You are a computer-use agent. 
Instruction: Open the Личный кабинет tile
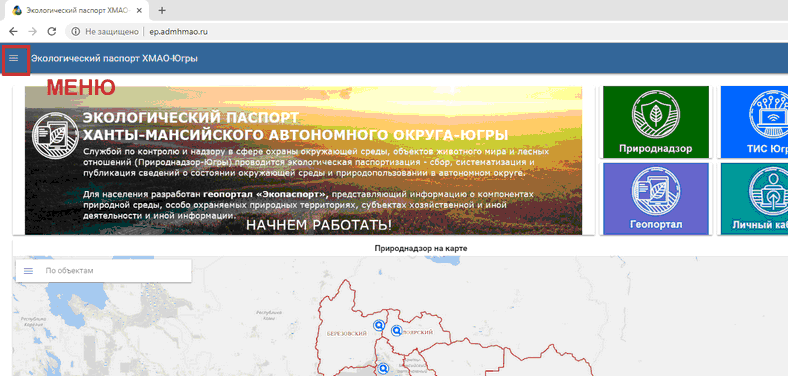click(754, 198)
